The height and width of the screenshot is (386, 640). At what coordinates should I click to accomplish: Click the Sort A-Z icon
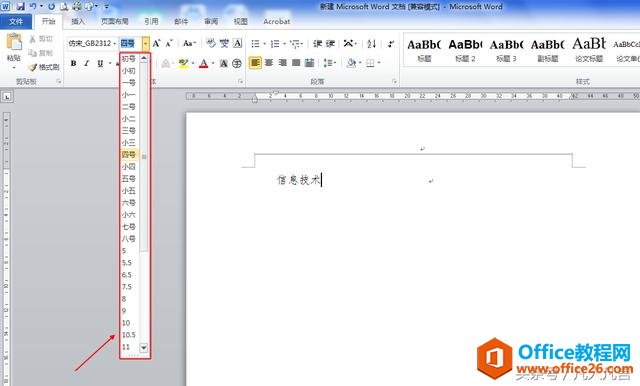pyautogui.click(x=371, y=43)
